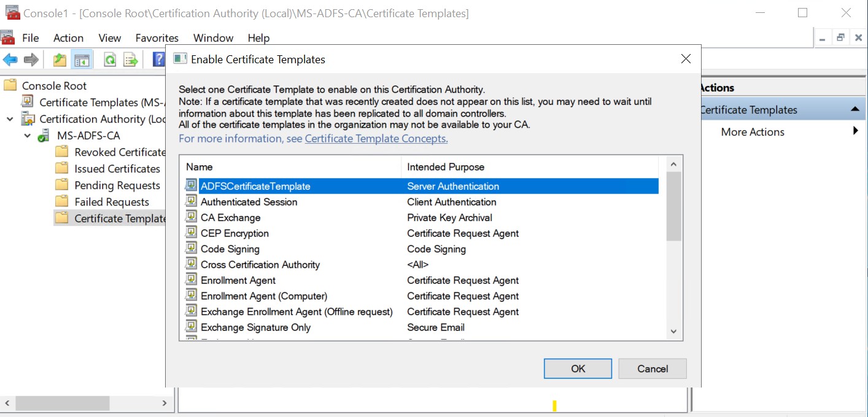Click the template list vertical scrollbar thumb
Image resolution: width=868 pixels, height=417 pixels.
coord(673,206)
